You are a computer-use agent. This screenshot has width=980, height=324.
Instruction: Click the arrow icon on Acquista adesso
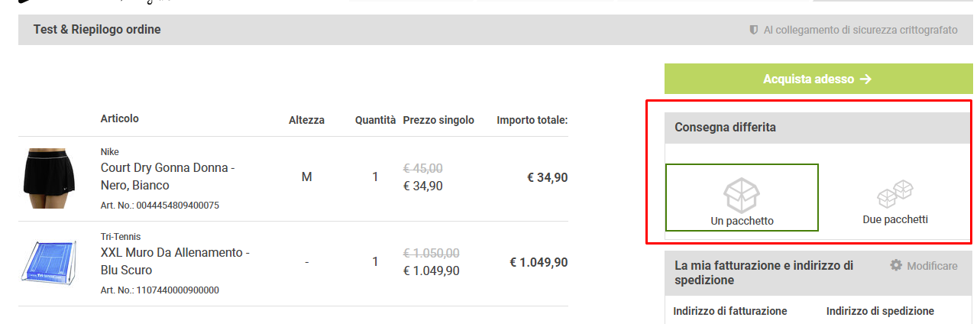point(865,79)
